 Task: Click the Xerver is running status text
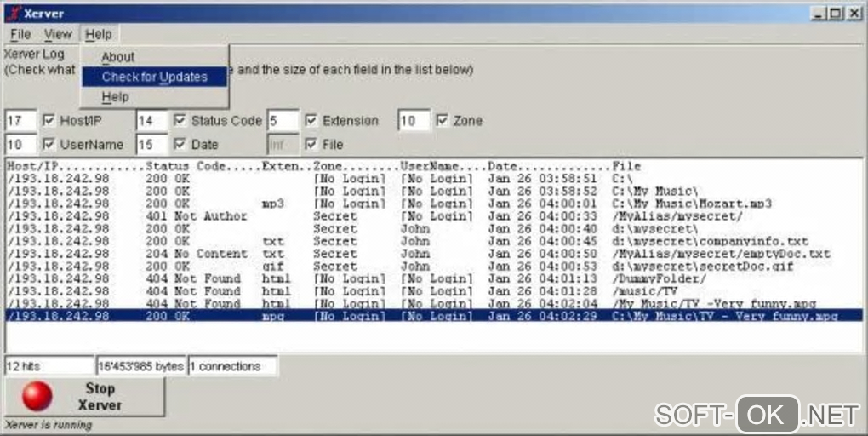[49, 425]
